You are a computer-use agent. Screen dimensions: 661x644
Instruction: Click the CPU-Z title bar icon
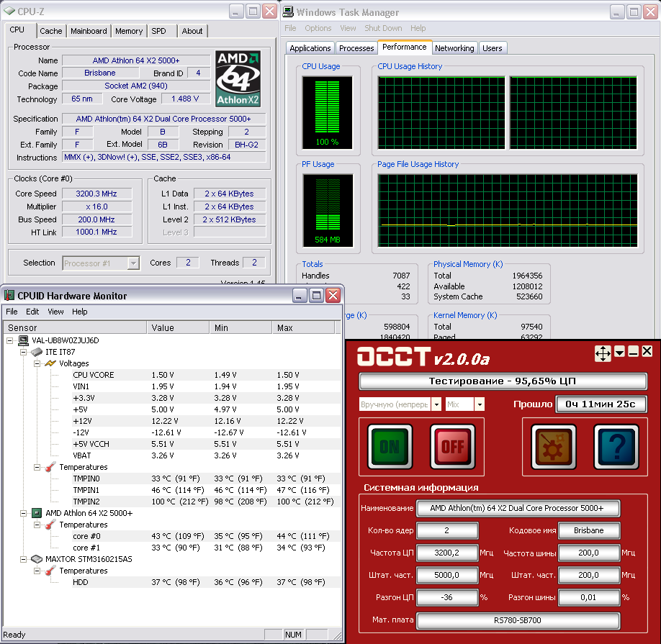click(9, 11)
